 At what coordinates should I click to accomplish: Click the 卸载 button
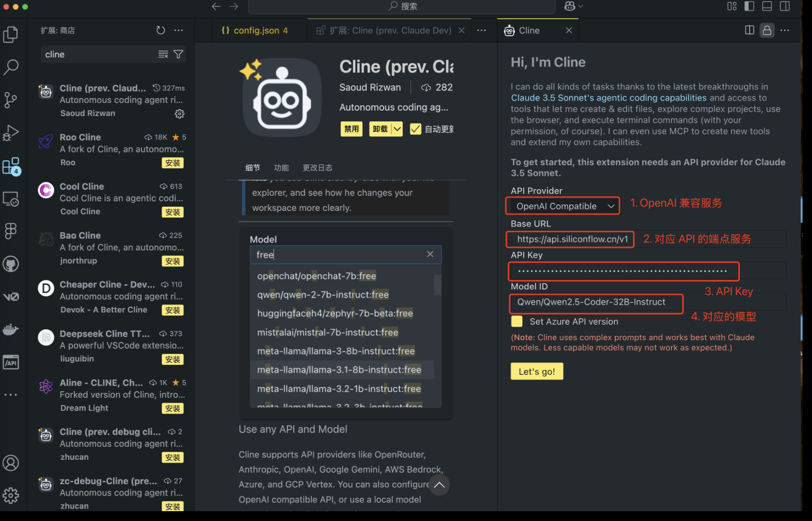coord(380,129)
